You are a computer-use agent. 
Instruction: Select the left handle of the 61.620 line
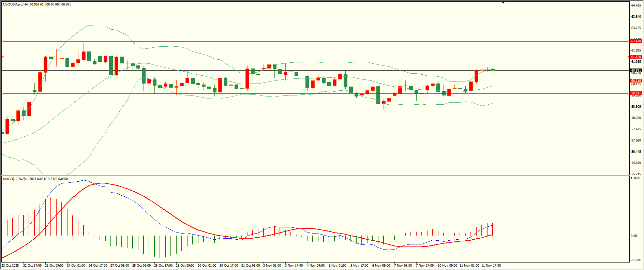(3, 57)
